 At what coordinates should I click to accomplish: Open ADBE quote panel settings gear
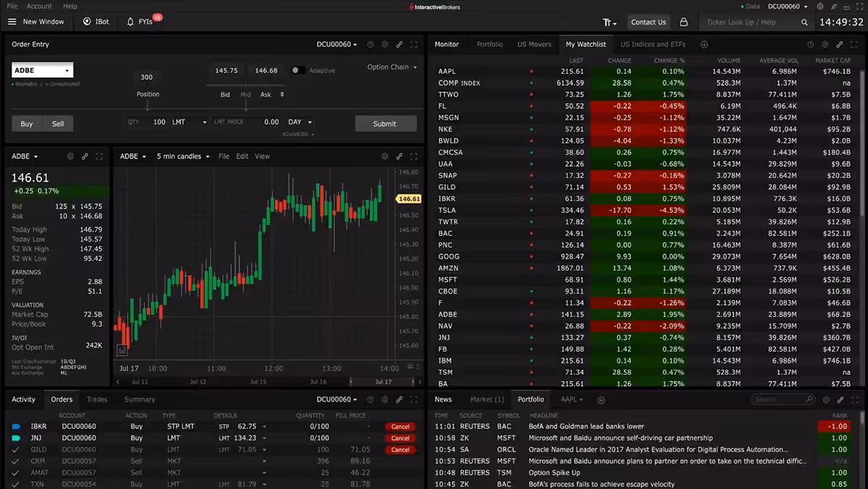pos(70,156)
